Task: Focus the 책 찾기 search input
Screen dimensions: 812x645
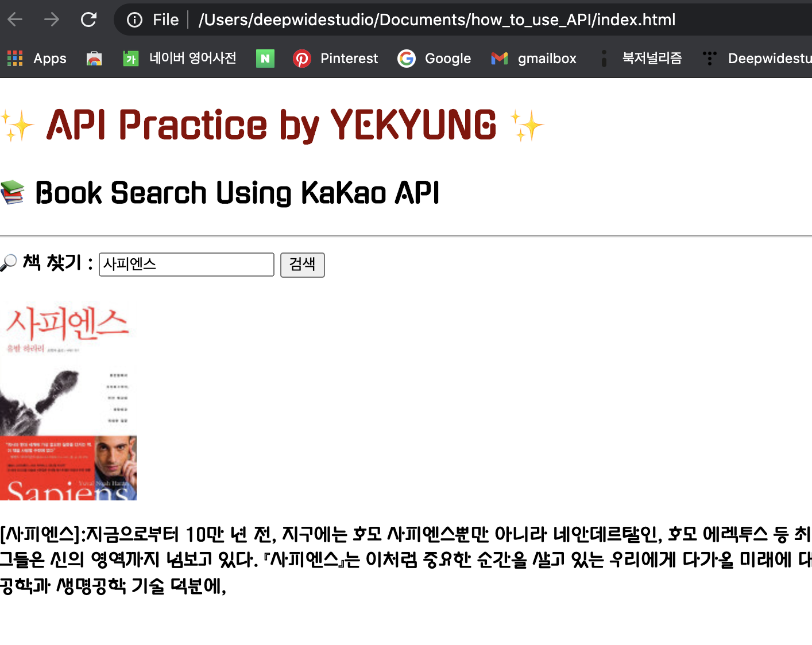Action: click(x=187, y=265)
